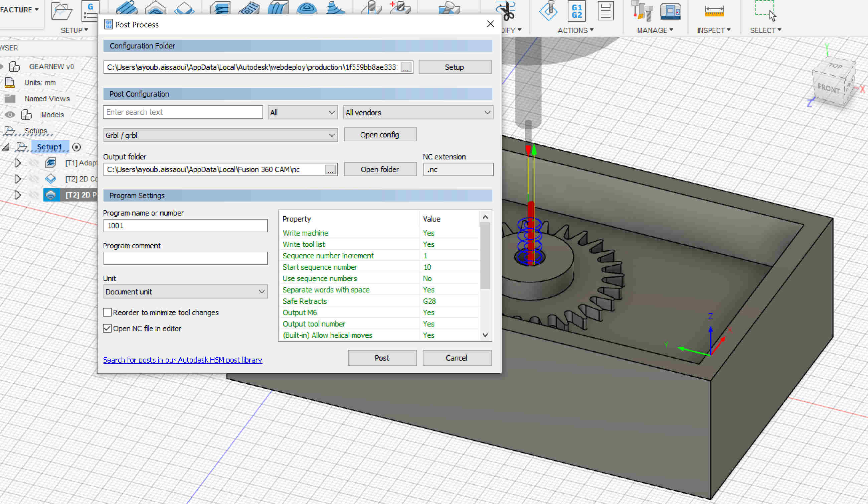Enable Reorder to minimize tool changes
The height and width of the screenshot is (504, 868).
108,312
